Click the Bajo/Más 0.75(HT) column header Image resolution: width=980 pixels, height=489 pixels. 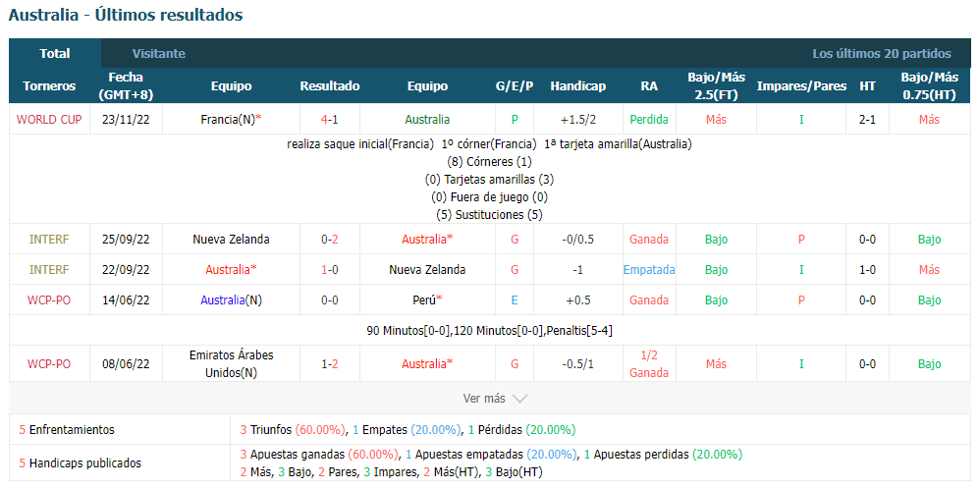(929, 86)
